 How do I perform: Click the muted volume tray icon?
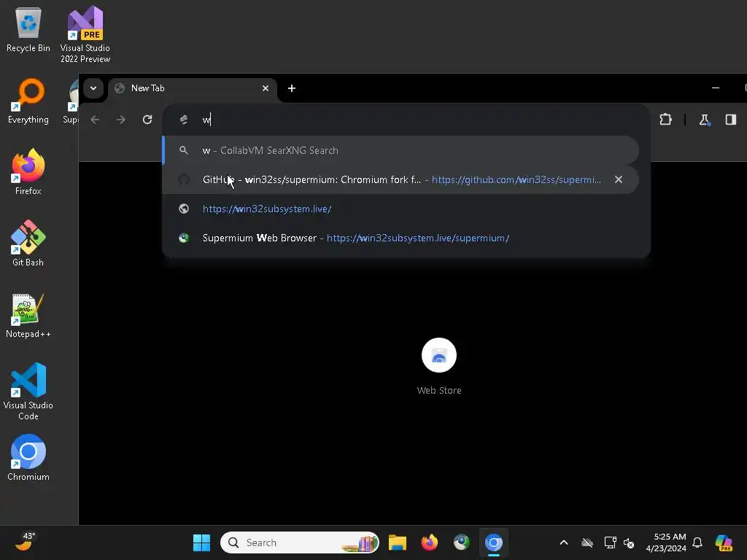[629, 542]
